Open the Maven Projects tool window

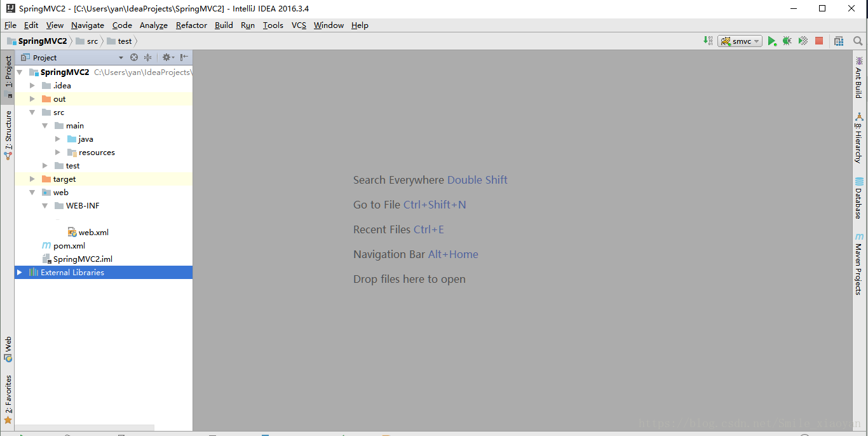pyautogui.click(x=859, y=264)
